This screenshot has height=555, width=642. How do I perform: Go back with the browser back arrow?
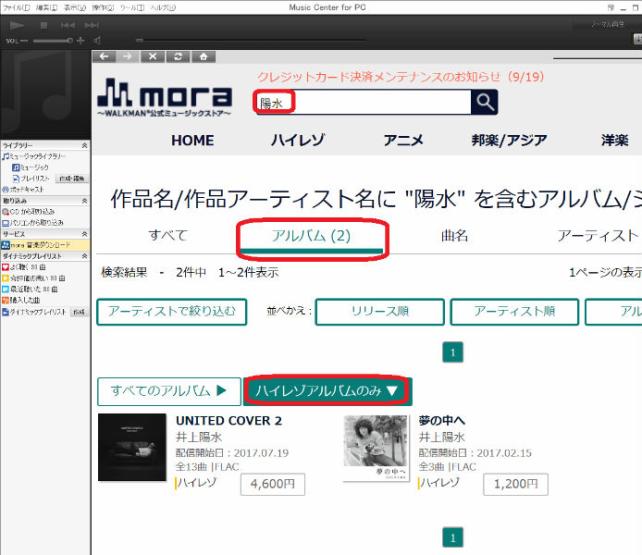[104, 56]
